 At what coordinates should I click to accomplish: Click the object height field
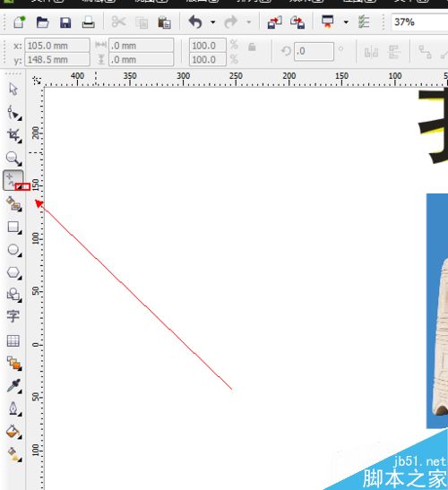(141, 59)
